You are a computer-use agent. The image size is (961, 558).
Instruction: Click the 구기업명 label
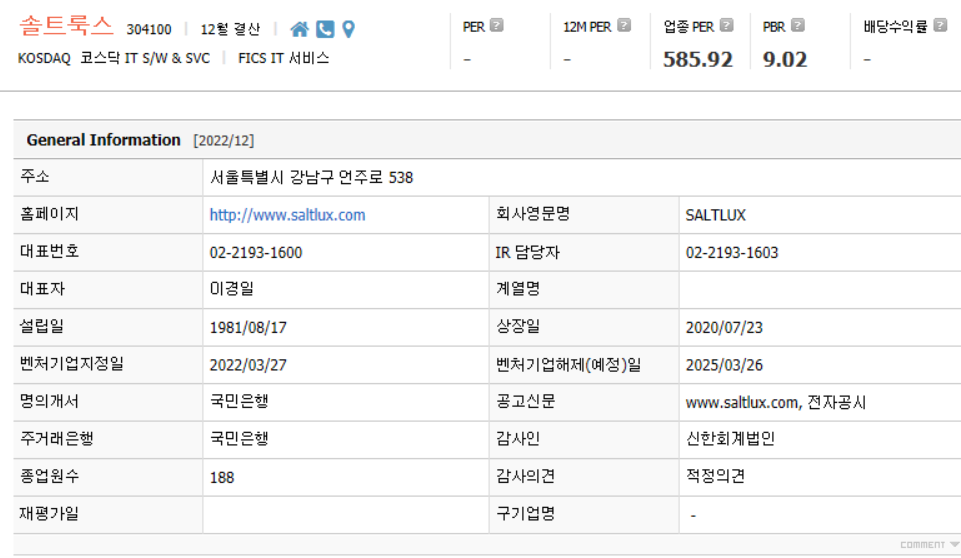(525, 513)
